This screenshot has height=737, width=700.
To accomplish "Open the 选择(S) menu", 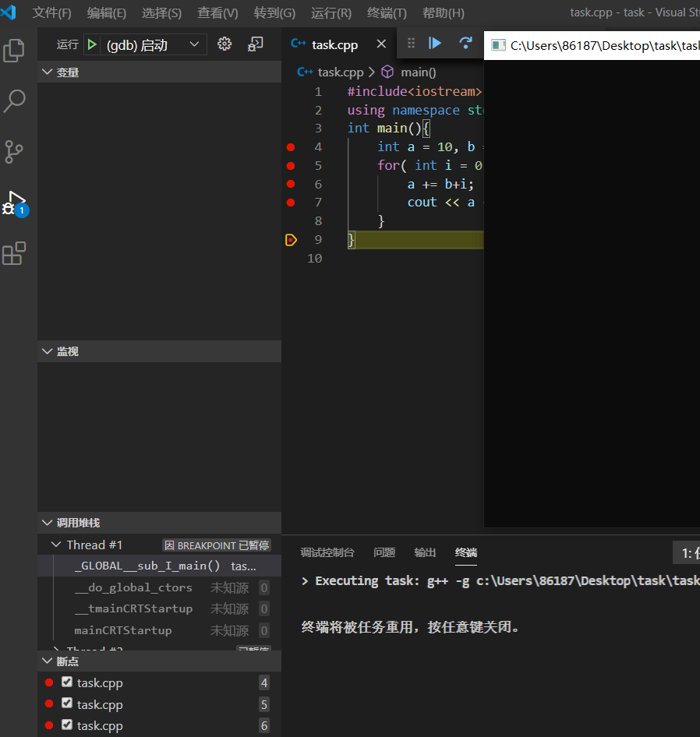I will click(162, 12).
